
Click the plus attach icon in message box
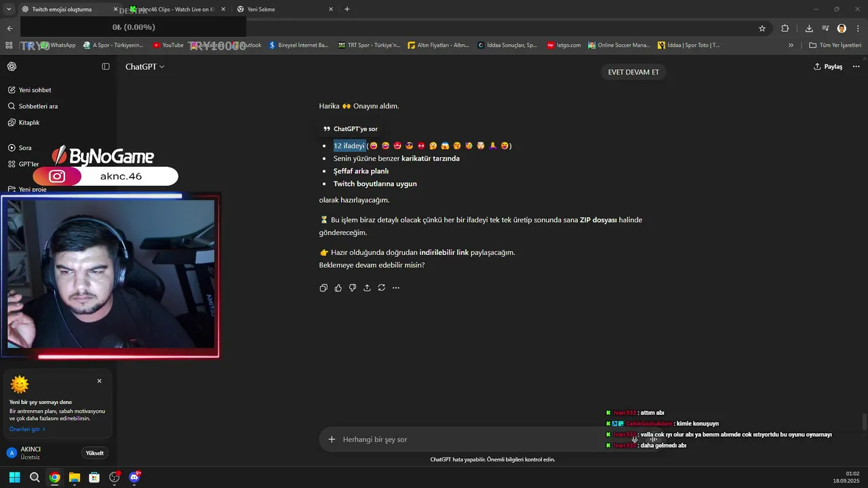coord(332,439)
